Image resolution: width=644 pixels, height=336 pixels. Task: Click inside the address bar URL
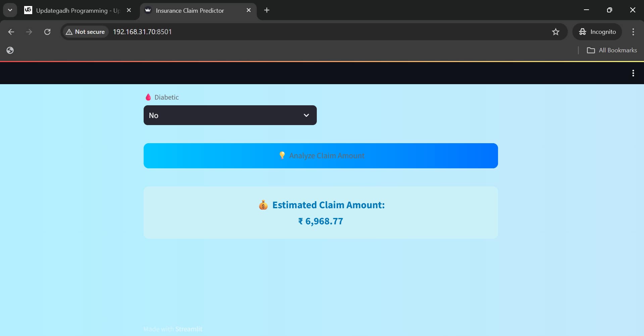(142, 32)
